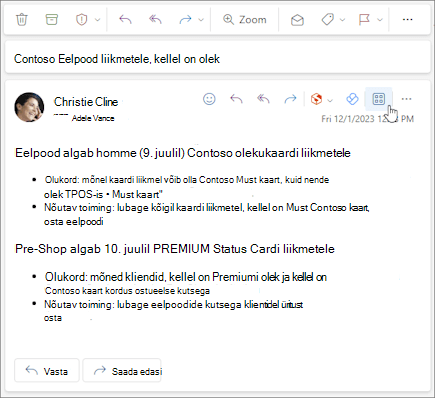Reply all from the top toolbar
The image size is (435, 398).
[155, 20]
